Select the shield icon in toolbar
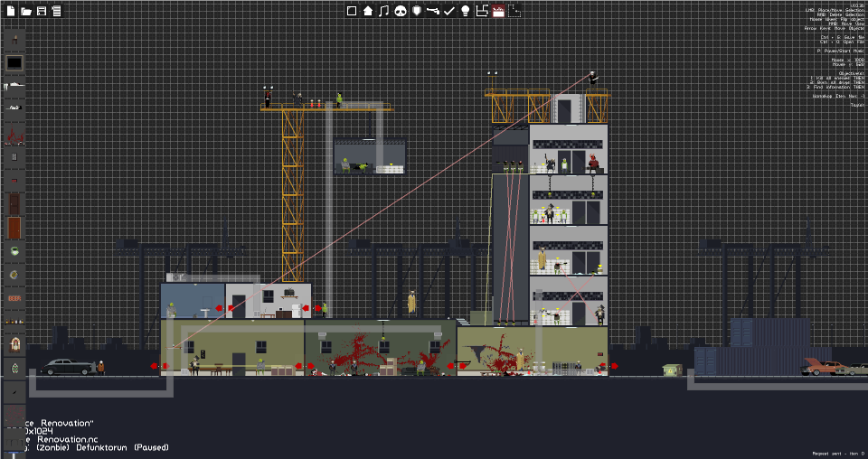Screen dimensions: 868x459 click(x=417, y=11)
